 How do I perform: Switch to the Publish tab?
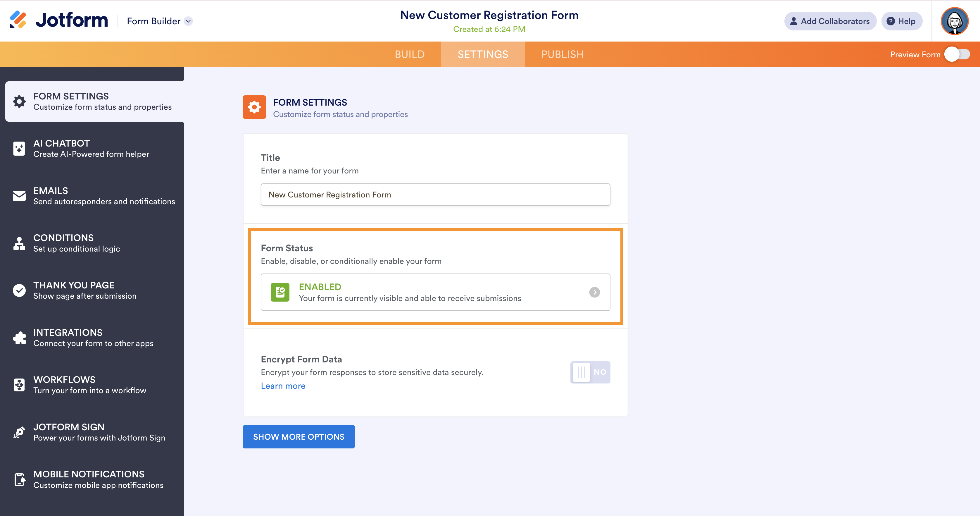(x=562, y=54)
